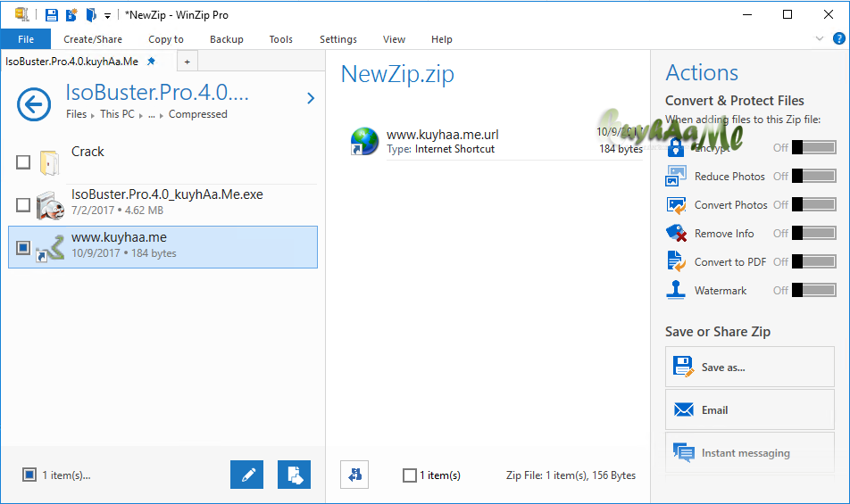Open the Backup tab
This screenshot has width=850, height=504.
tap(227, 39)
